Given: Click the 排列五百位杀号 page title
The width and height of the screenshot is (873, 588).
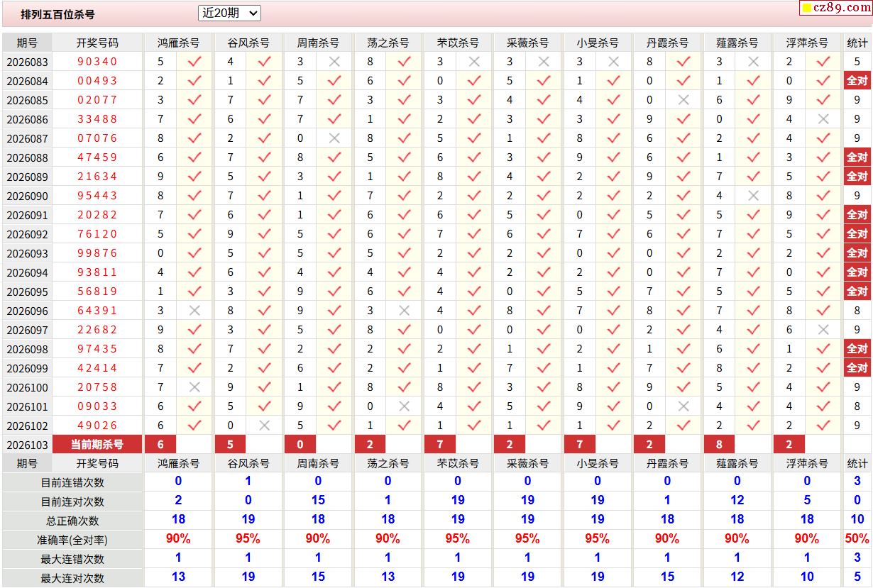Looking at the screenshot, I should tap(57, 14).
